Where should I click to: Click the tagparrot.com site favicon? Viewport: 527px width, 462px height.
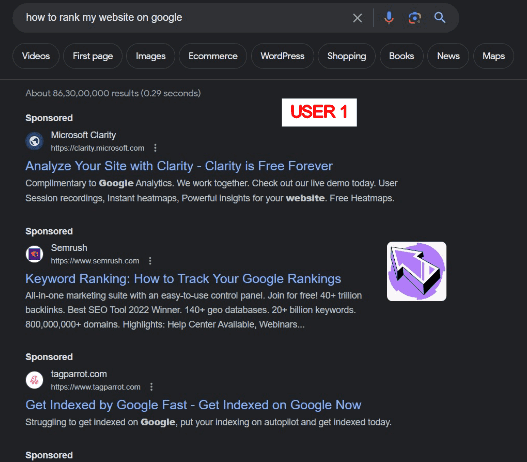pyautogui.click(x=34, y=380)
